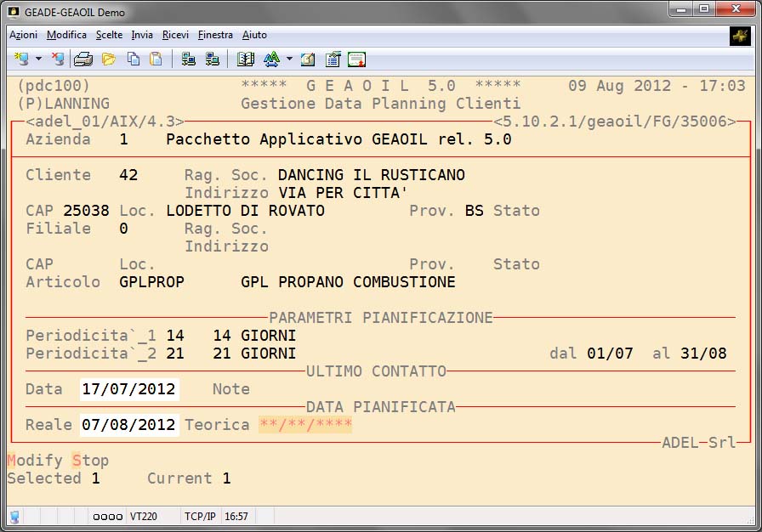
Task: Click the paste clipboard icon
Action: 156,59
